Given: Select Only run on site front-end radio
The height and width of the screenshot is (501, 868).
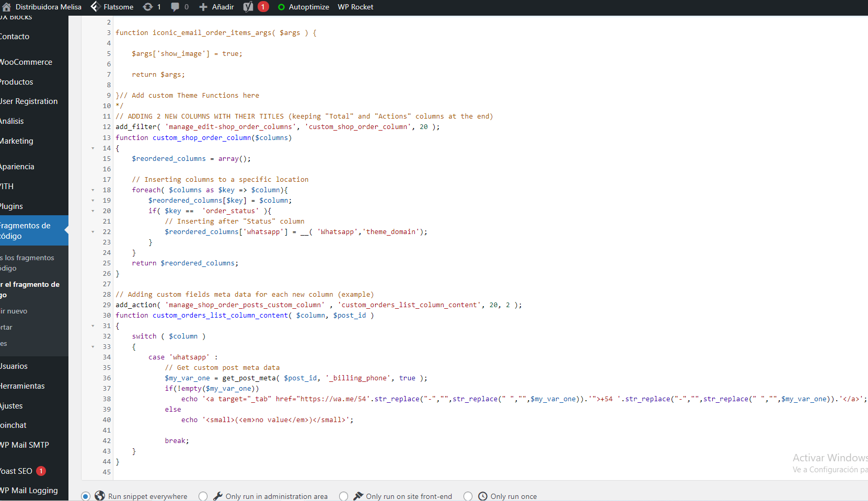Looking at the screenshot, I should coord(343,496).
